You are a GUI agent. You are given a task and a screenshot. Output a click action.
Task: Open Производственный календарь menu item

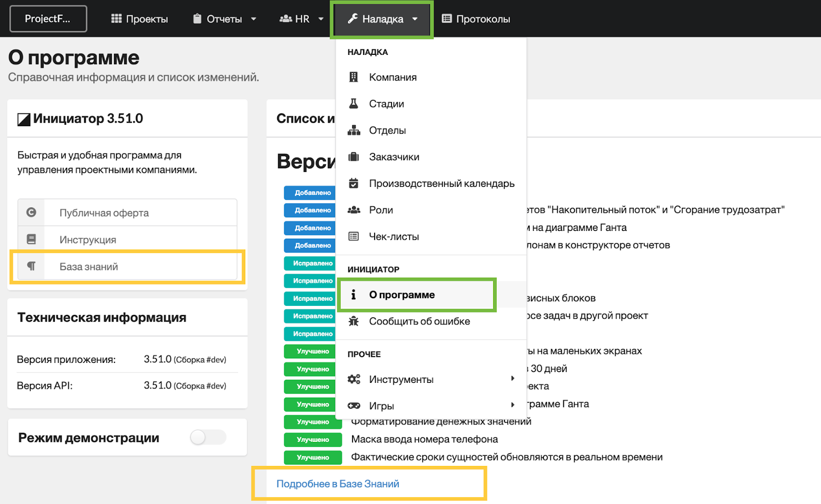click(x=431, y=183)
